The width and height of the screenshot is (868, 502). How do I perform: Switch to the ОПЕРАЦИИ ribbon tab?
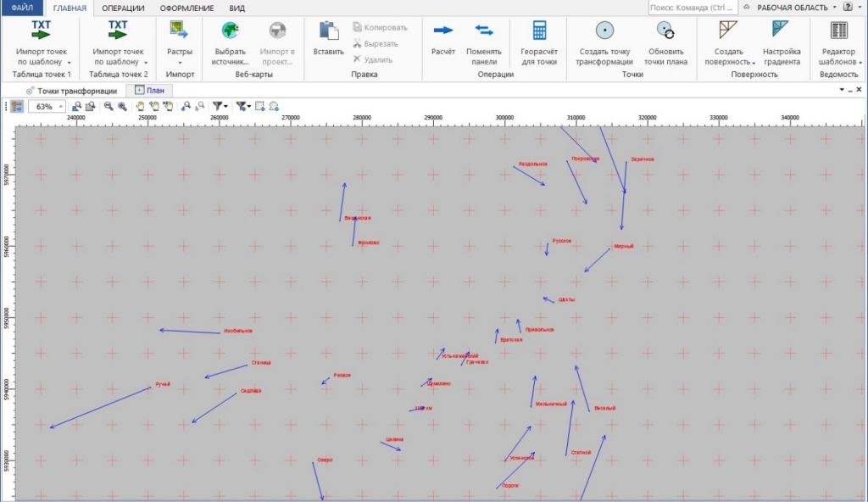coord(122,8)
